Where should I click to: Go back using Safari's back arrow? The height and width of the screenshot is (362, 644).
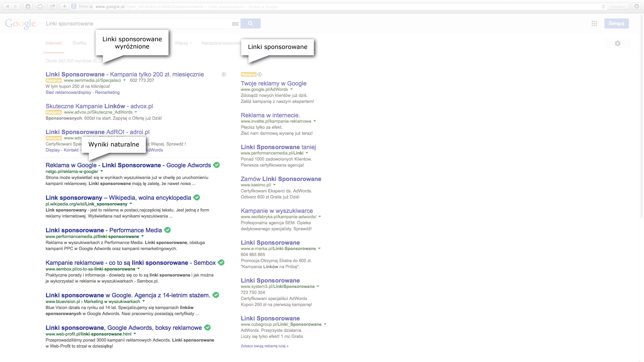pos(7,6)
